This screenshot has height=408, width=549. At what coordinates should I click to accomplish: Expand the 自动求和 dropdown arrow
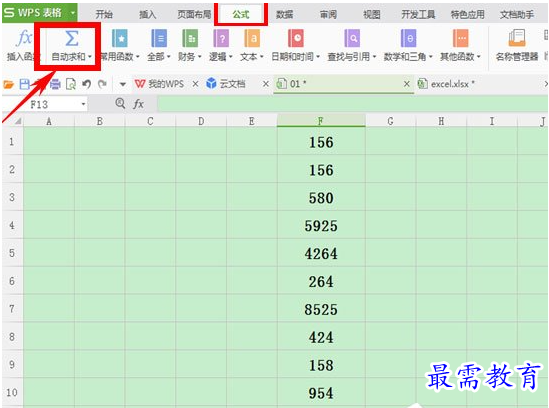click(x=90, y=57)
